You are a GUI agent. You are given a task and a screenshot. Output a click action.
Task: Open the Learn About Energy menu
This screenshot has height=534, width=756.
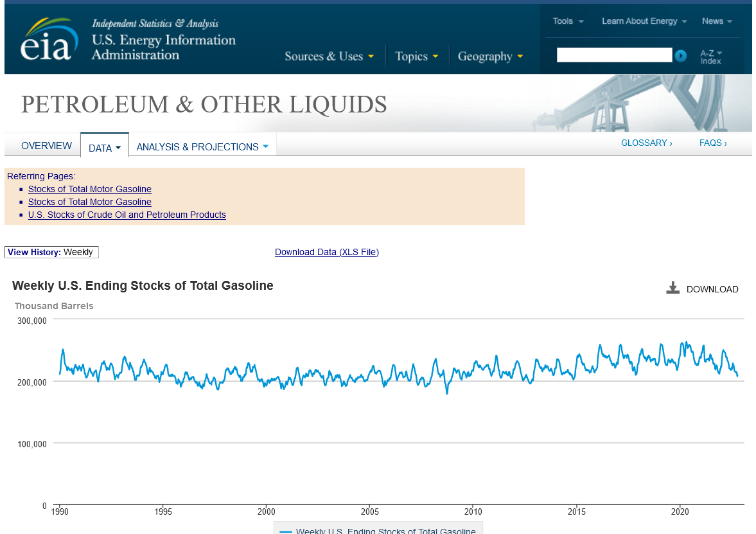644,21
